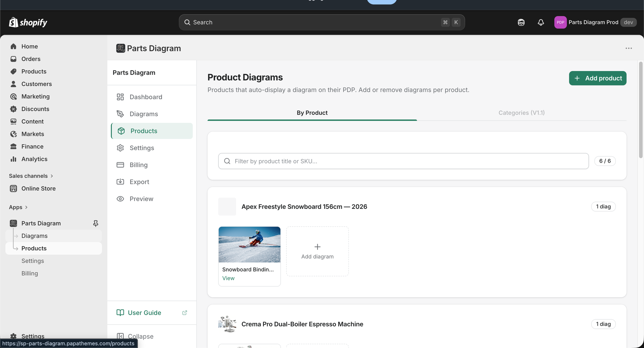Click the Home house icon
Viewport: 644px width, 348px height.
pyautogui.click(x=13, y=46)
